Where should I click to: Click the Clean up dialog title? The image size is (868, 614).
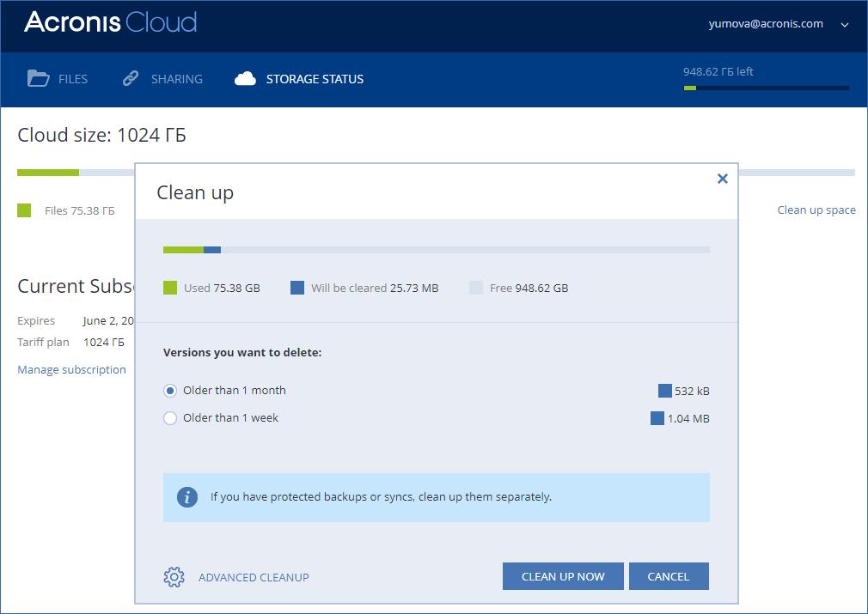click(195, 192)
